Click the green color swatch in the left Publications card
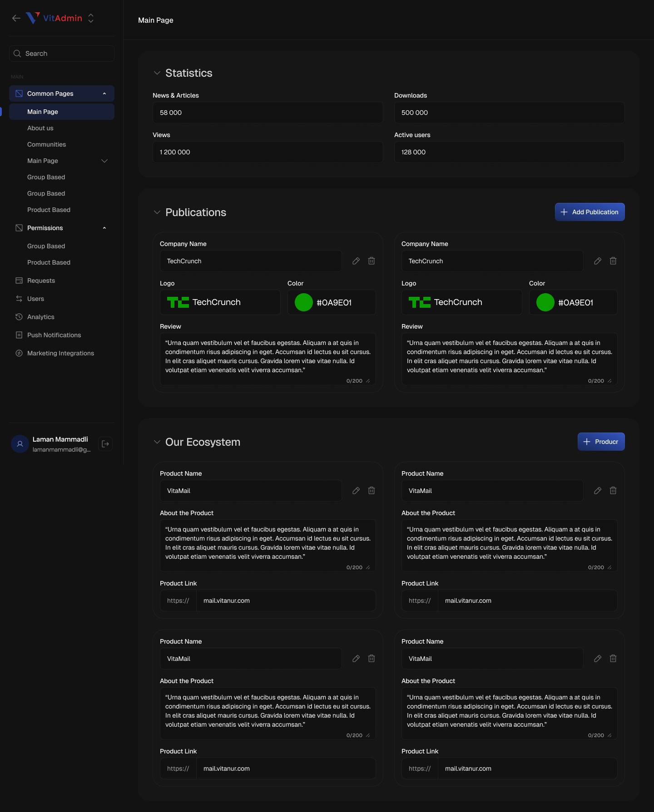 tap(304, 302)
